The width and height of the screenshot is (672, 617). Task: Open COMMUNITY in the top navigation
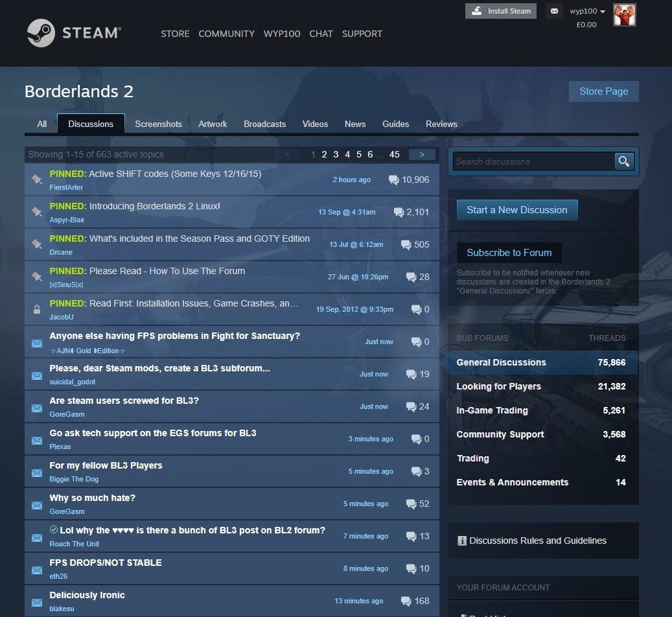pyautogui.click(x=226, y=34)
